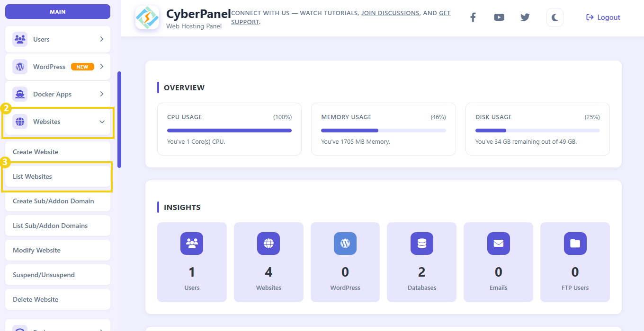Click the Emails envelope icon under Insights
644x331 pixels.
(x=498, y=244)
